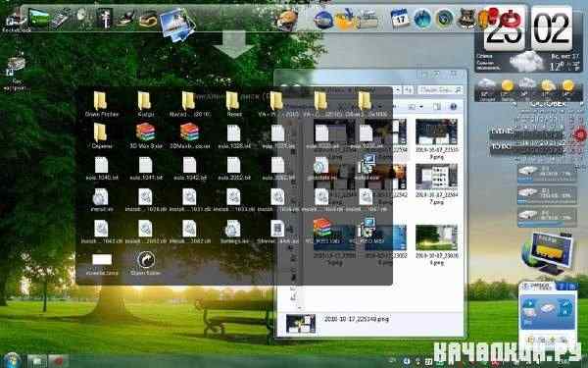Click the minute flip card showing 02

point(551,28)
